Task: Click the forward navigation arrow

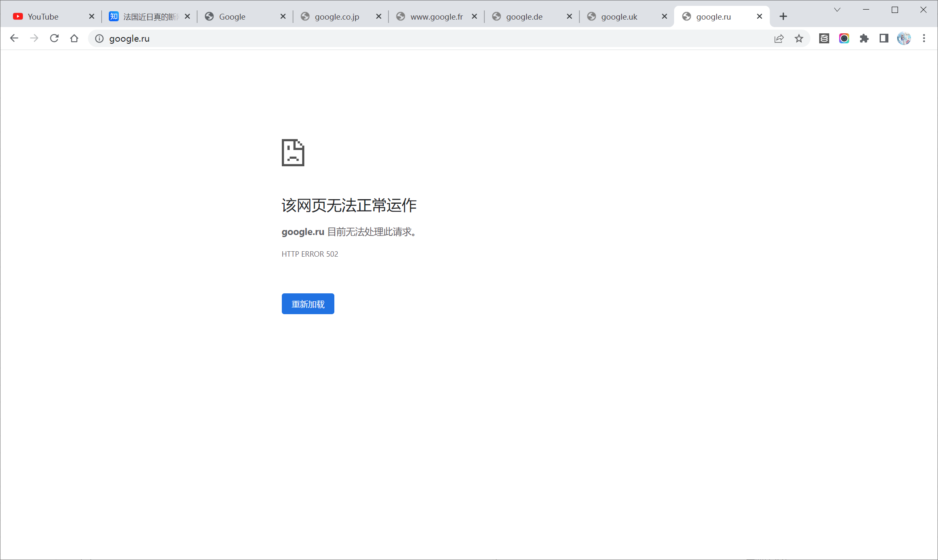Action: click(34, 38)
